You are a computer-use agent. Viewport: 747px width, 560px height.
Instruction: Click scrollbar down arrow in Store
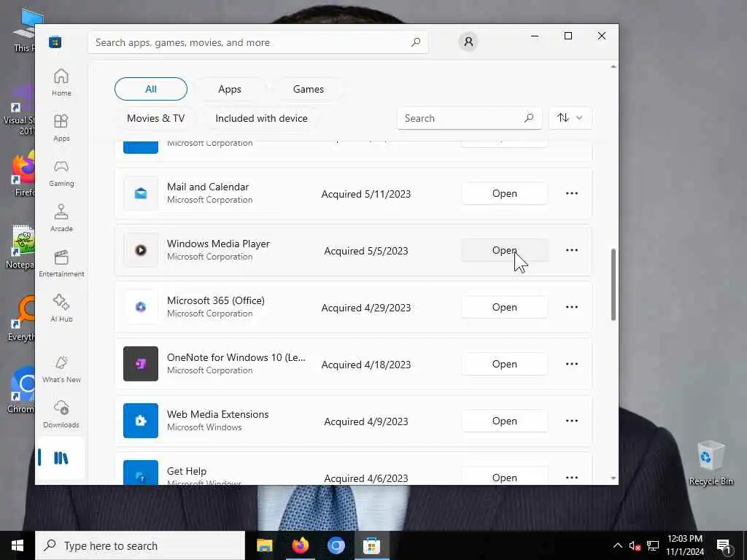point(613,478)
